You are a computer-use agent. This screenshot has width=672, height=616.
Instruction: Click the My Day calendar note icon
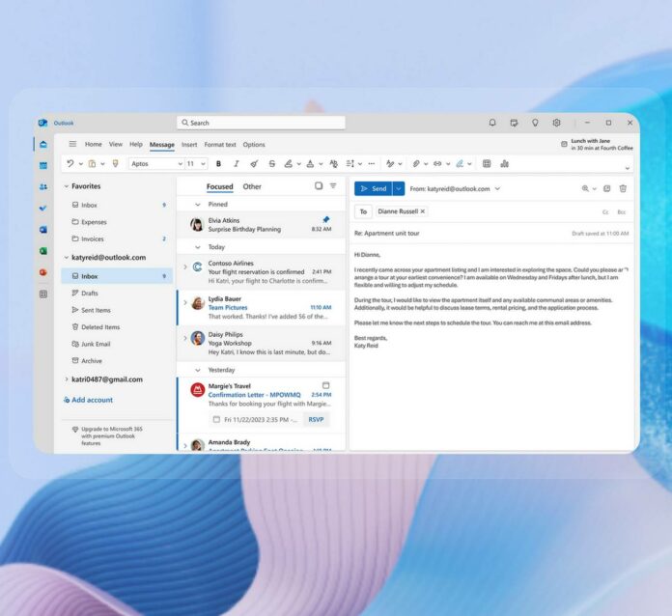(514, 123)
